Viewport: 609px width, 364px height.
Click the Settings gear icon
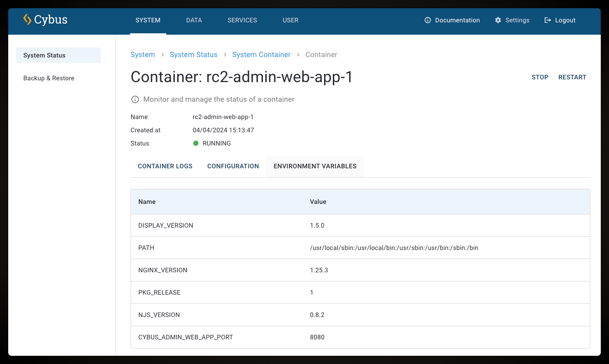[498, 20]
